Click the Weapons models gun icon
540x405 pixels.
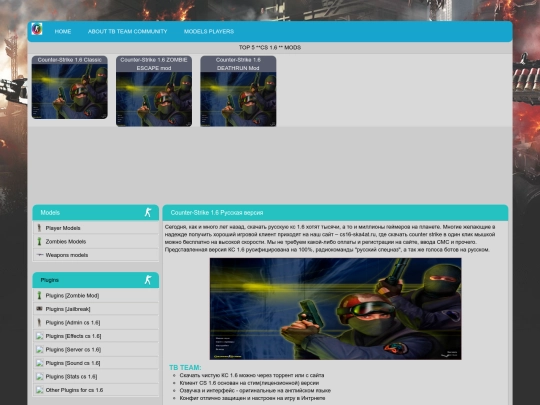[40, 255]
